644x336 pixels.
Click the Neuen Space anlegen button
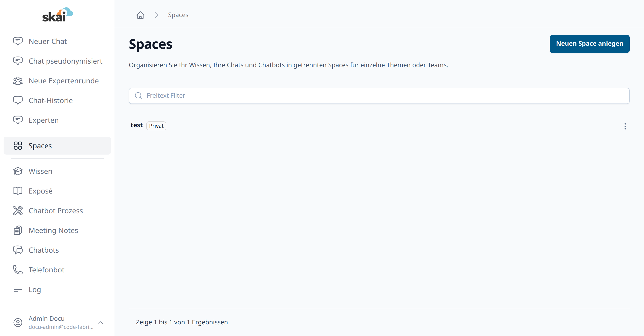tap(589, 44)
